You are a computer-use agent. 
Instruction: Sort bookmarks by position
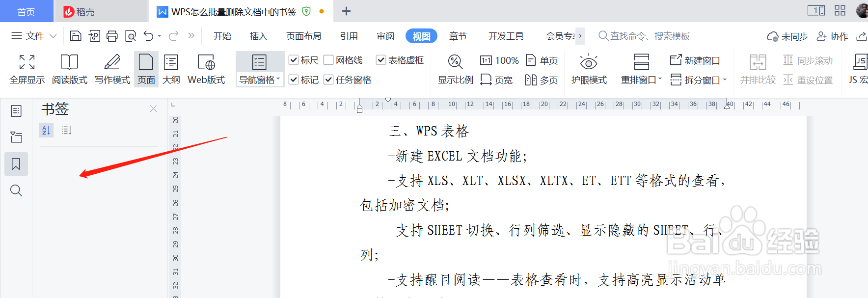67,130
